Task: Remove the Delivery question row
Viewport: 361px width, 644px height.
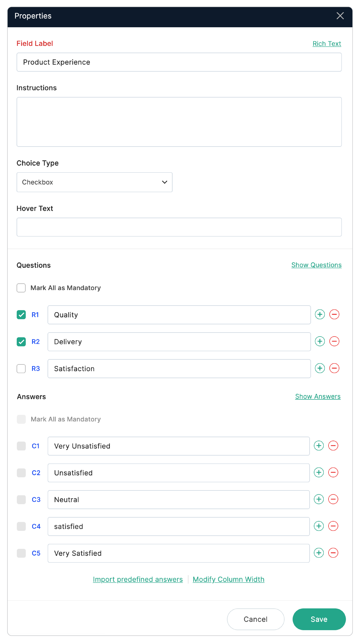Action: 334,341
